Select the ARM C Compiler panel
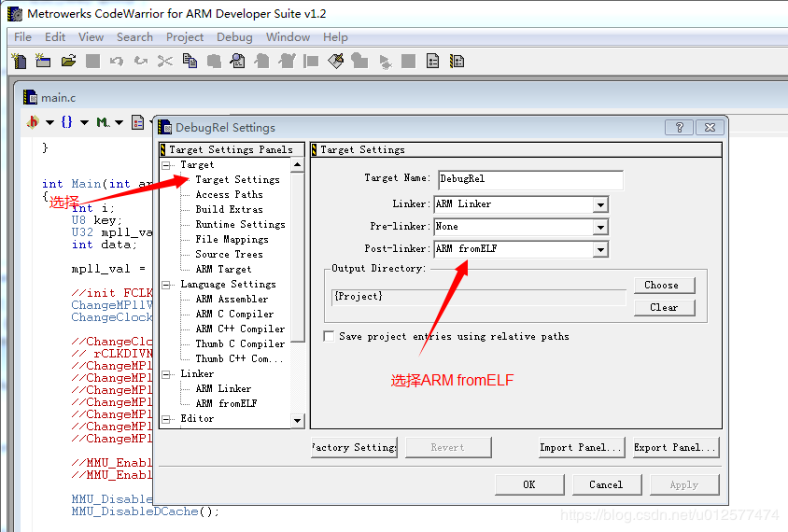Image resolution: width=788 pixels, height=532 pixels. click(x=234, y=314)
